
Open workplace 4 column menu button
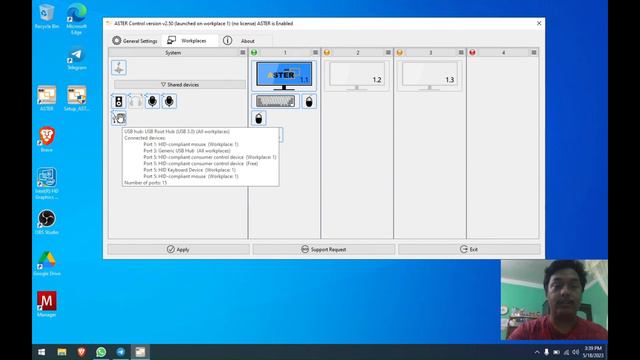pos(533,53)
